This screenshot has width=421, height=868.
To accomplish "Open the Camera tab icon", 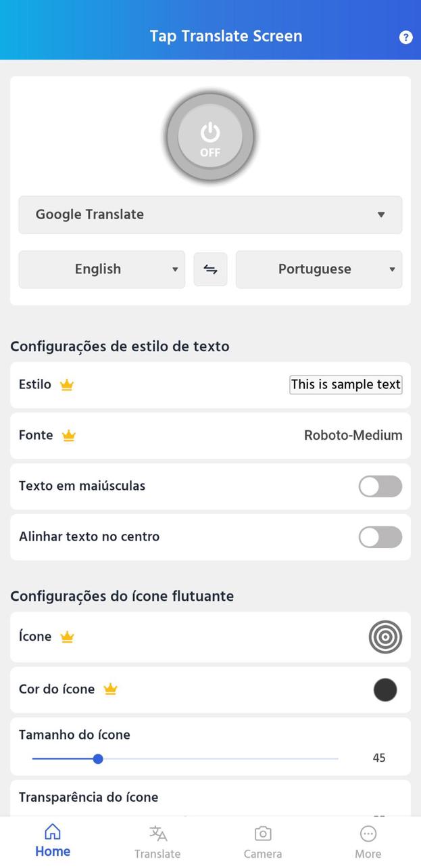I will (x=263, y=839).
